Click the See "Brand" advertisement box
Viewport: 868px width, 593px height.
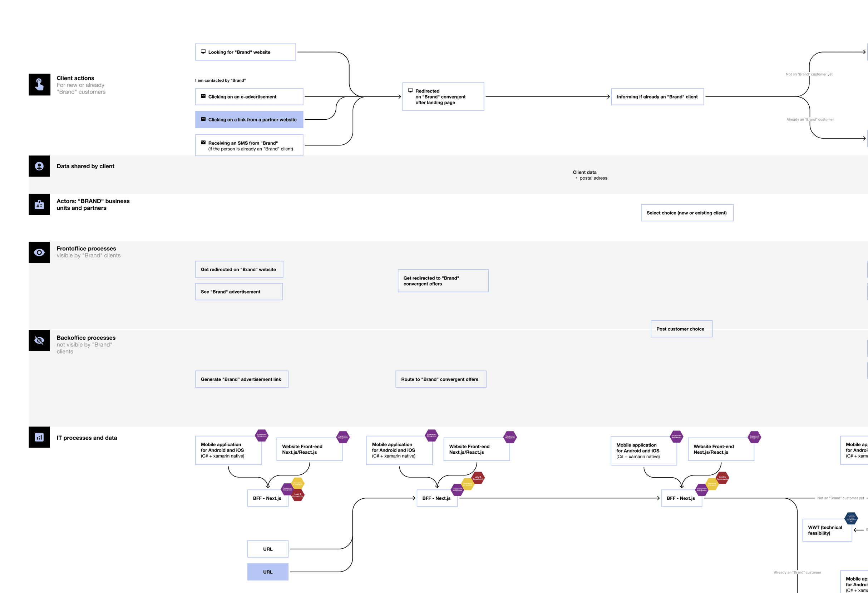click(239, 292)
